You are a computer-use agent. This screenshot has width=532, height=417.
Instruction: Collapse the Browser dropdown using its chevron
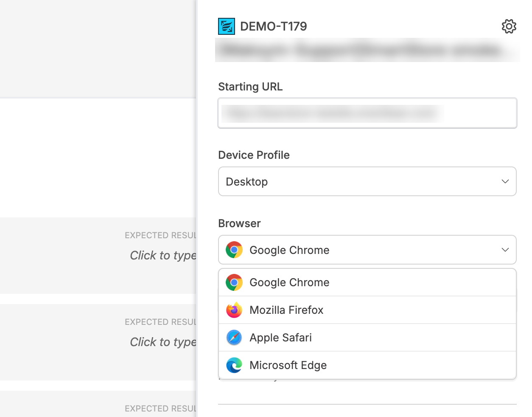coord(505,250)
